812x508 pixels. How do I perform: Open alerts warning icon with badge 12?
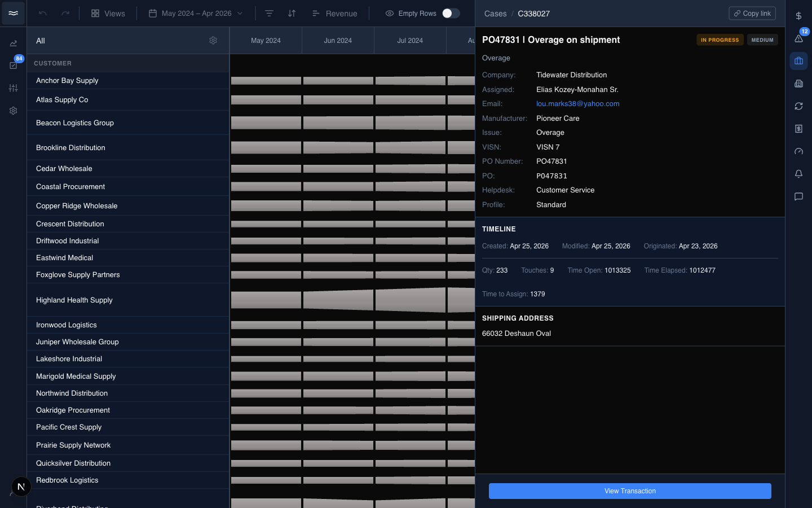[798, 38]
